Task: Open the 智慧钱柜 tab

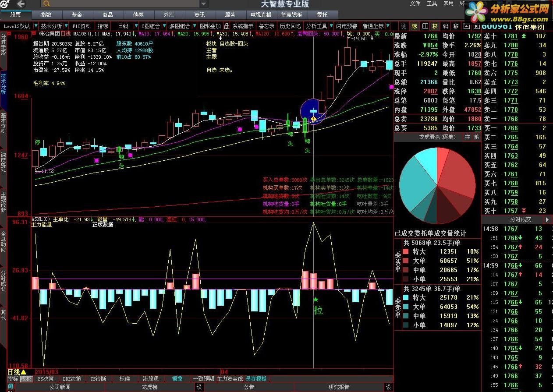Action: pyautogui.click(x=291, y=15)
